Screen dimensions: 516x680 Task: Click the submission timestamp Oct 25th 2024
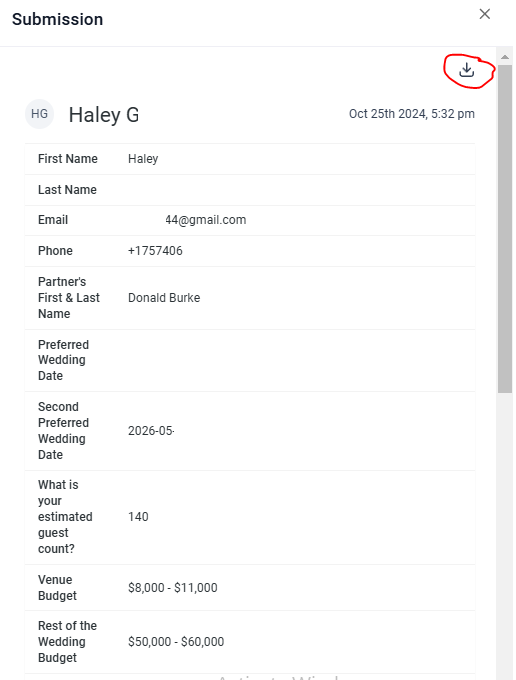(x=411, y=114)
